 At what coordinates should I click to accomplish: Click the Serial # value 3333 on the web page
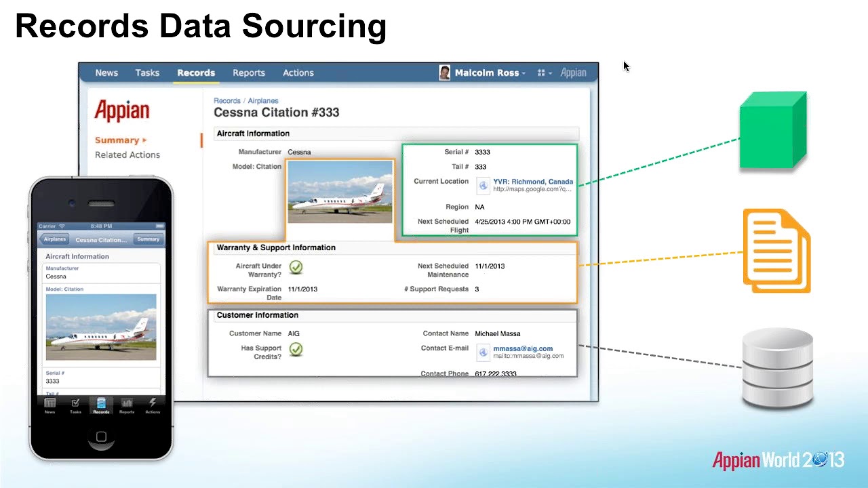(482, 152)
